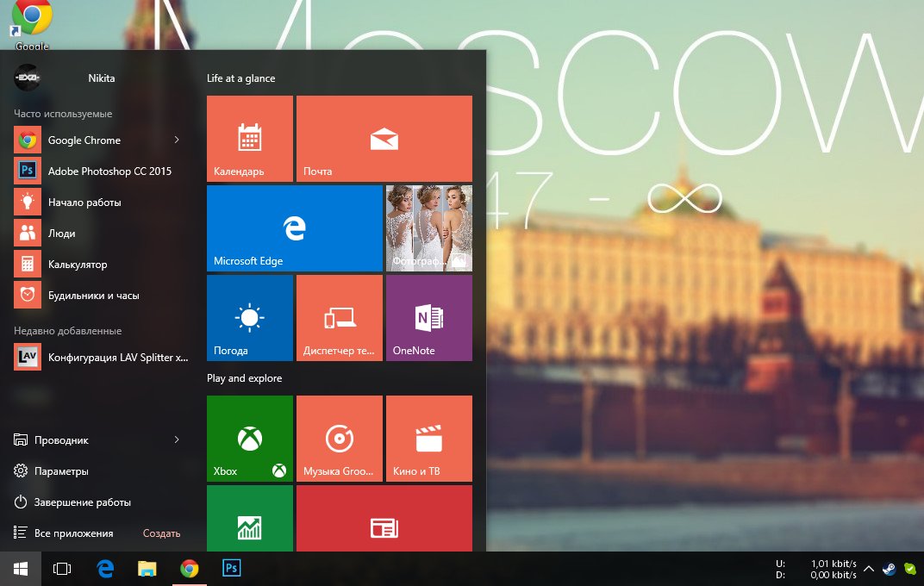This screenshot has height=586, width=924.
Task: Click the Создать link next to Все приложения
Action: pos(161,533)
